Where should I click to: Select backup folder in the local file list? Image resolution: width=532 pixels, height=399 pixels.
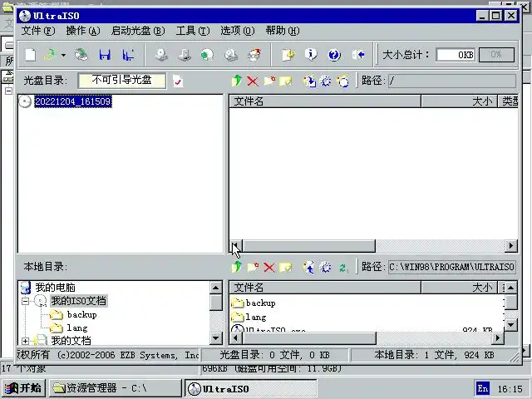(x=260, y=303)
